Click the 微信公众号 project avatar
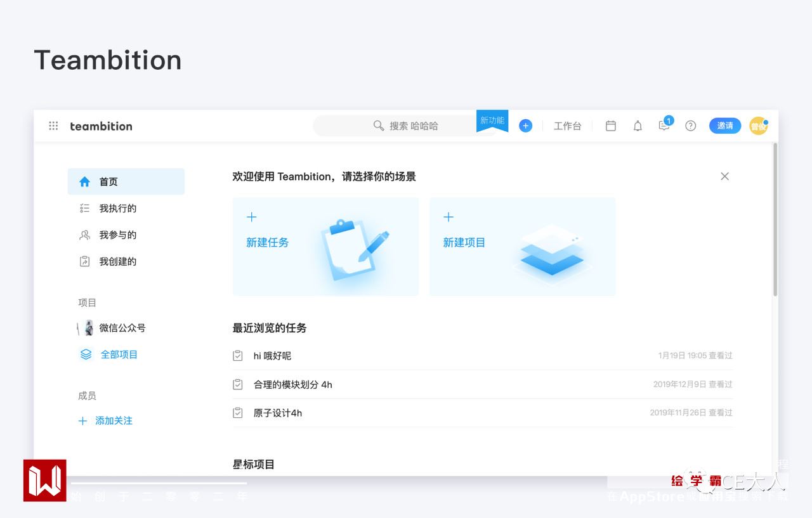 (86, 328)
